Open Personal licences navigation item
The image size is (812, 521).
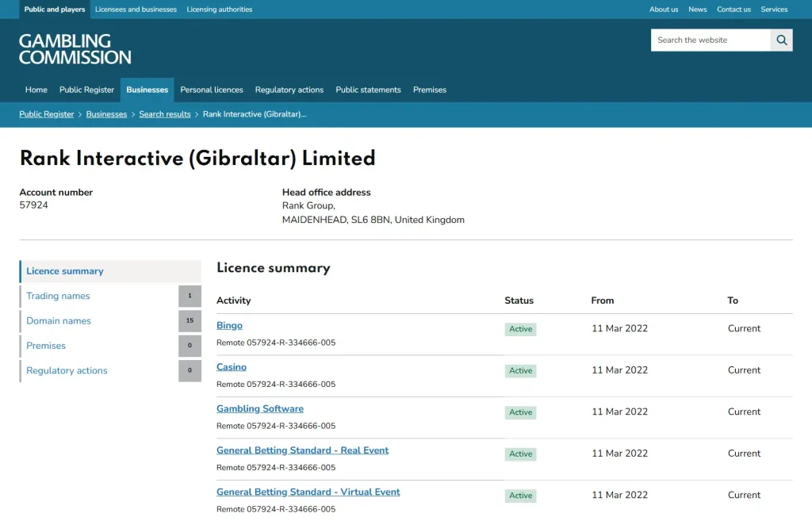click(x=211, y=90)
